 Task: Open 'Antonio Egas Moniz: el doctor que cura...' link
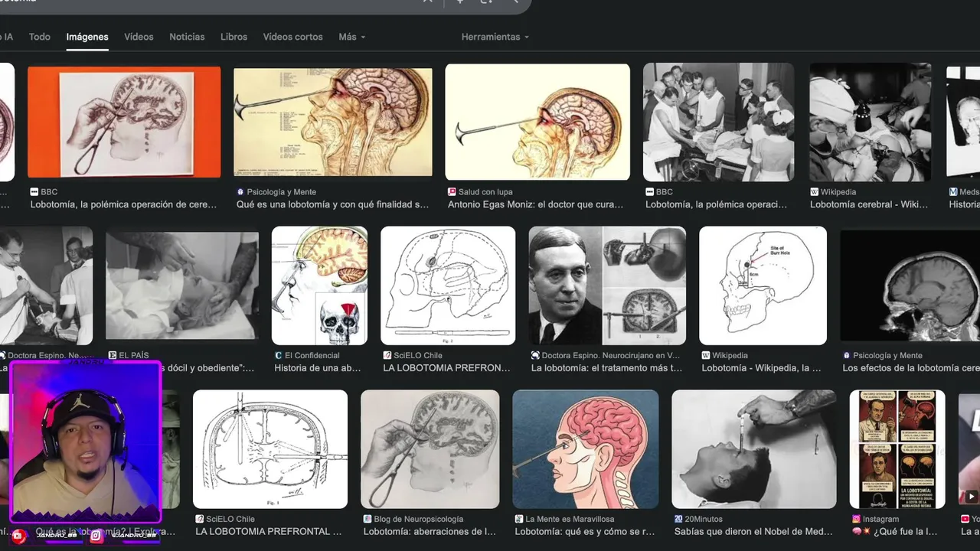pos(535,204)
